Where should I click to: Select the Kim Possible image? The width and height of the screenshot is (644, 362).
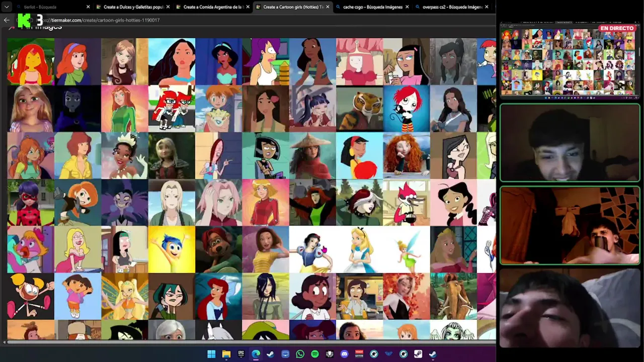click(77, 203)
